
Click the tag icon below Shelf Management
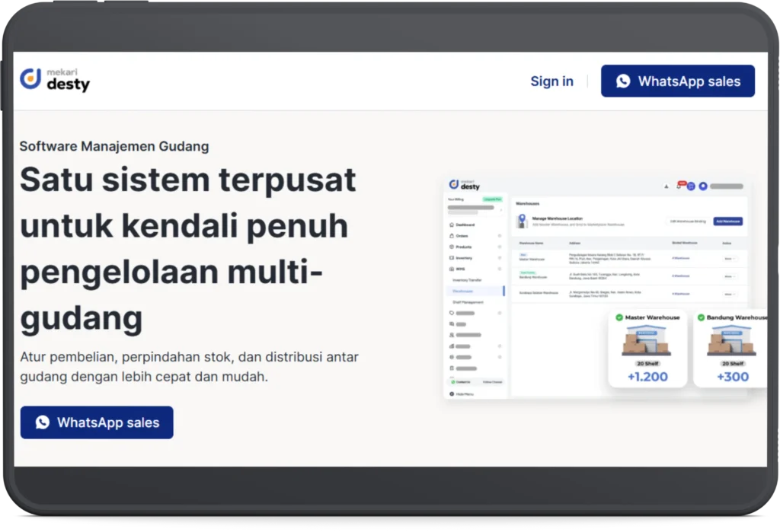(x=452, y=314)
